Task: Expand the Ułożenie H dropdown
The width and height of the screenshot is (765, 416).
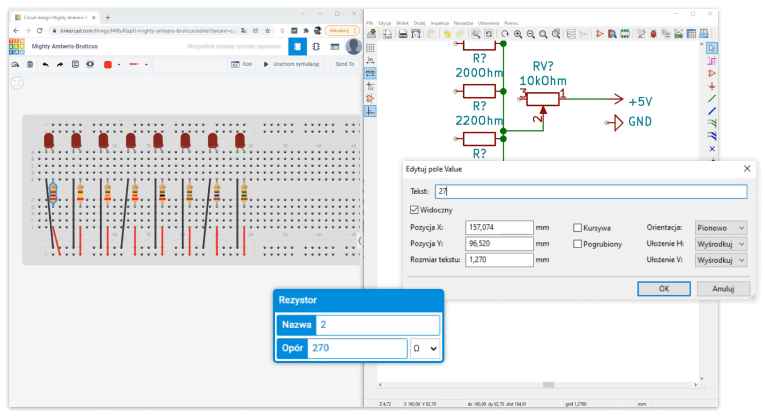Action: tap(721, 244)
